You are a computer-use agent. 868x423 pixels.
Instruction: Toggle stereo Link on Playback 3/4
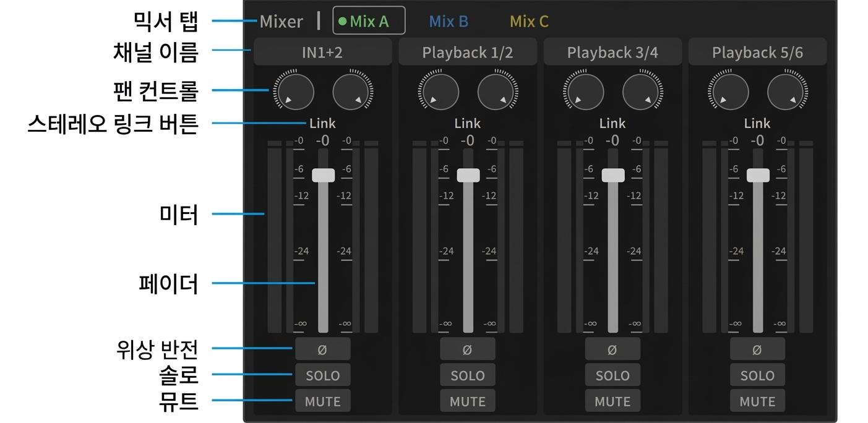click(x=612, y=123)
